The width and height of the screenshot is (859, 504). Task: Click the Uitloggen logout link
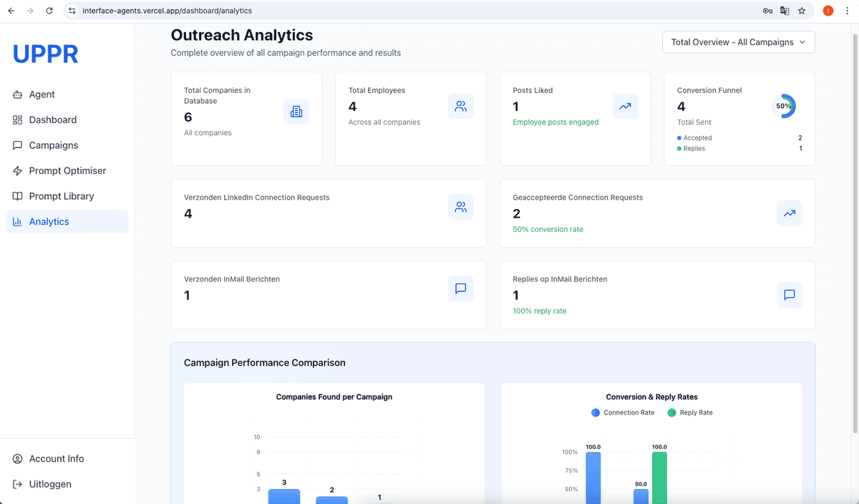[x=49, y=484]
